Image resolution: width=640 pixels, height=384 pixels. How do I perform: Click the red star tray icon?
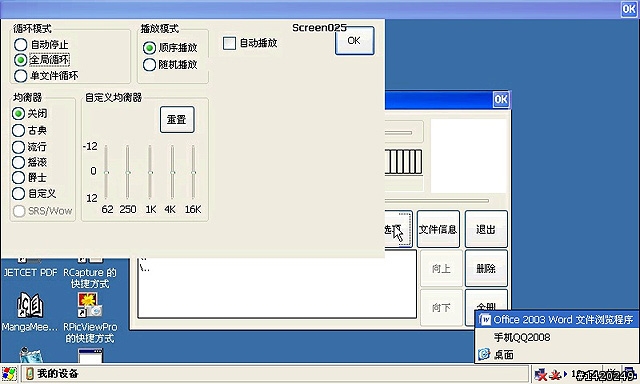click(x=555, y=374)
